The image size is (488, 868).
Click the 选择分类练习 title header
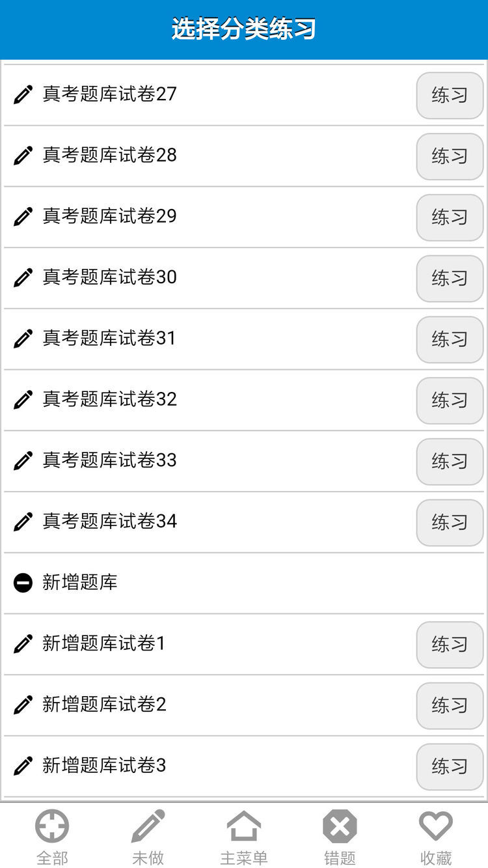point(244,29)
